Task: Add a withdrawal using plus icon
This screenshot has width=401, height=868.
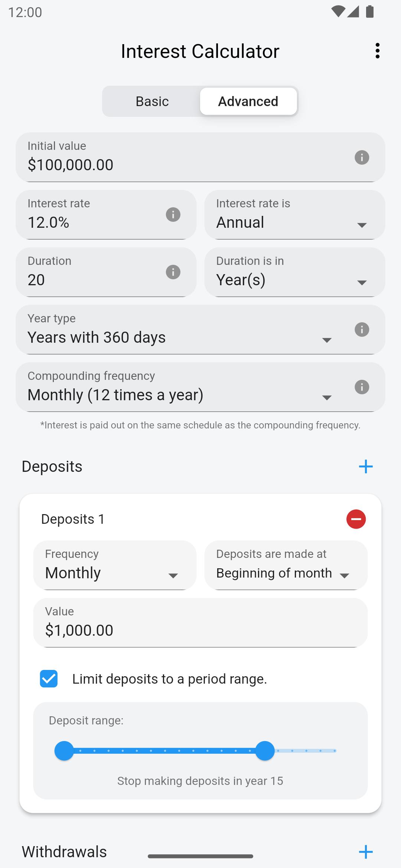Action: click(366, 852)
